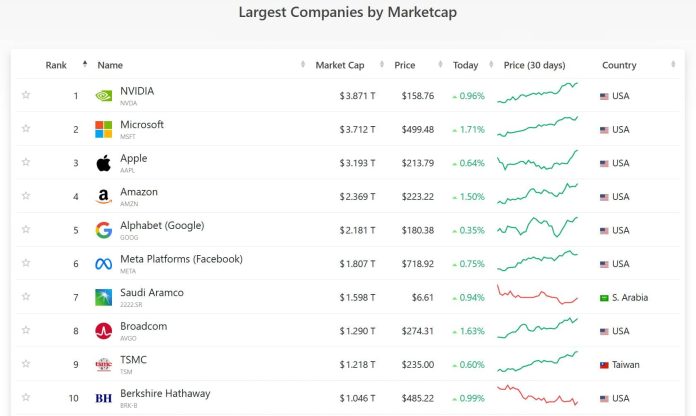696x416 pixels.
Task: Click the Apple logo icon
Action: pyautogui.click(x=103, y=163)
